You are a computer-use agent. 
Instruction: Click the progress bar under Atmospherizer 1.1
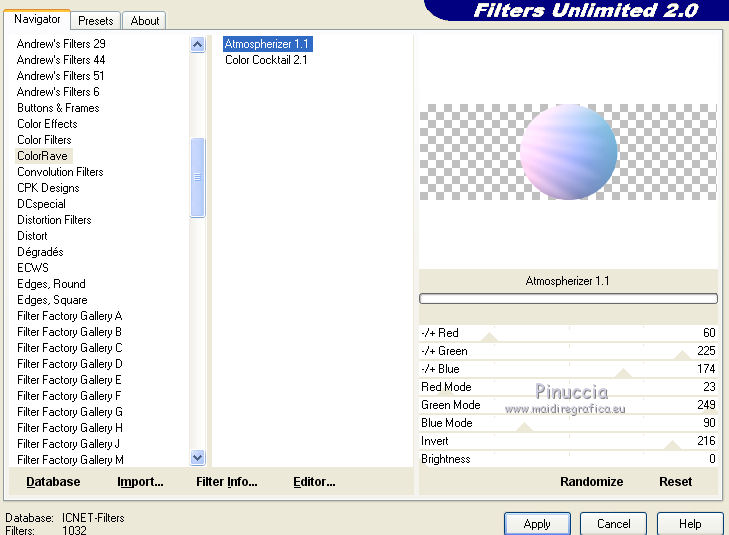coord(568,298)
